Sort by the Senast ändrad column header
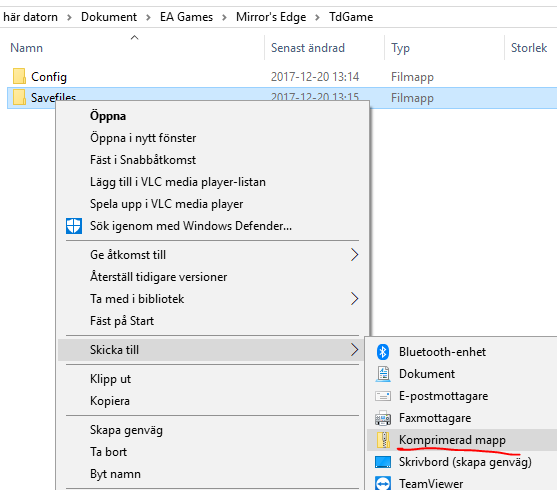This screenshot has height=490, width=557. tap(308, 48)
